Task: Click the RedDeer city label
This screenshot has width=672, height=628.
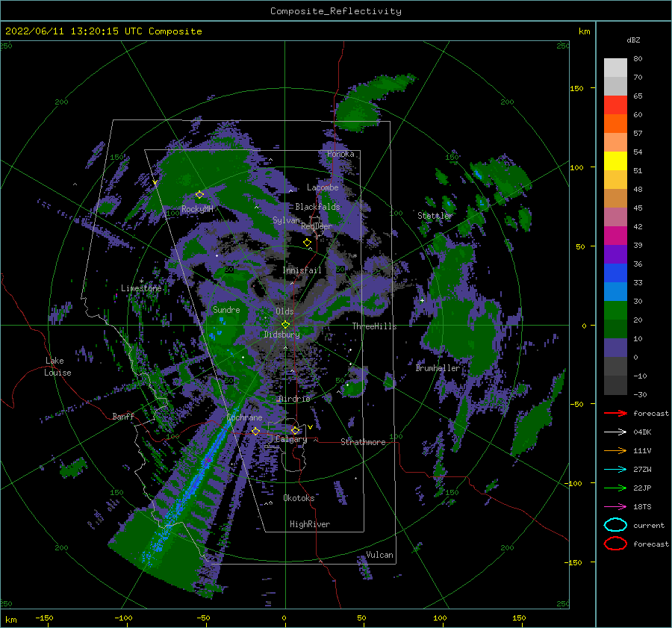Action: point(317,226)
